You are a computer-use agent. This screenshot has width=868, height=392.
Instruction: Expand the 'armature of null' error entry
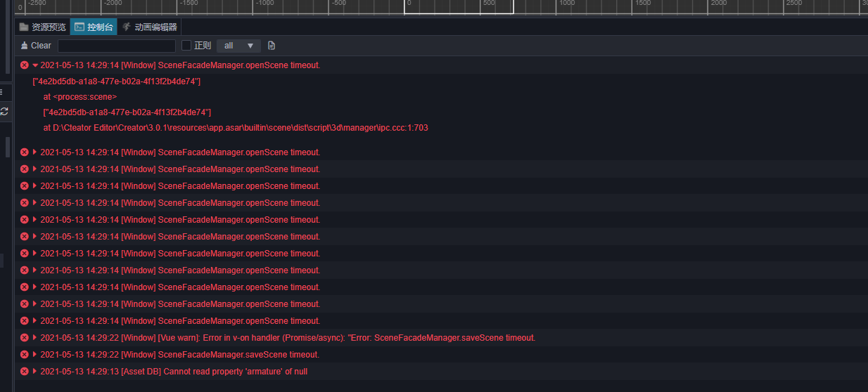[34, 372]
